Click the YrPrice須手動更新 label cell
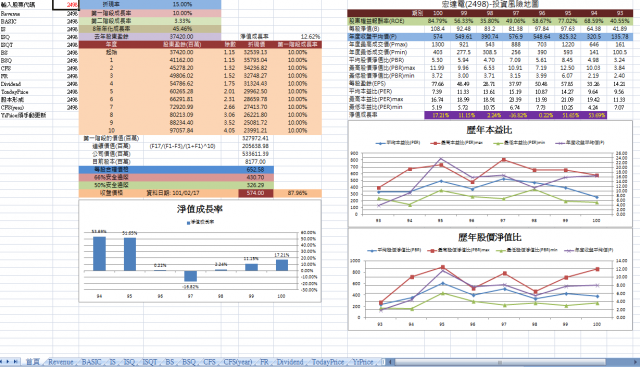 26,115
